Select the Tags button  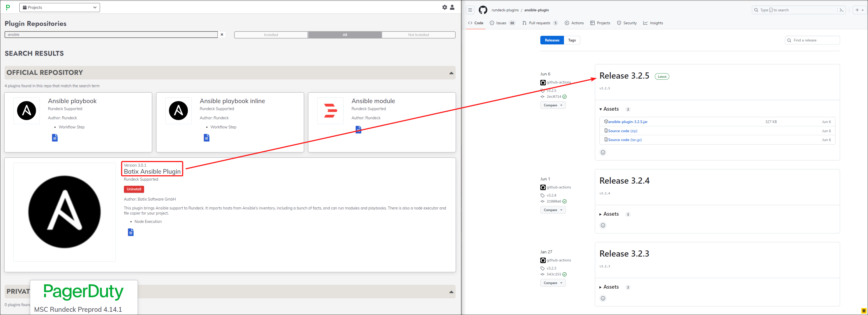(572, 40)
